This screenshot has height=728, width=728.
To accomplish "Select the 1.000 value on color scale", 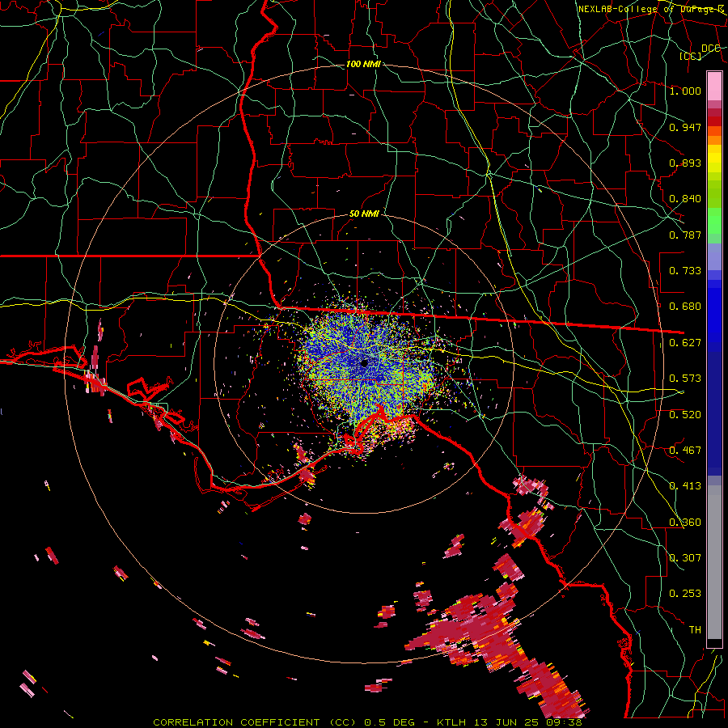I will click(685, 91).
